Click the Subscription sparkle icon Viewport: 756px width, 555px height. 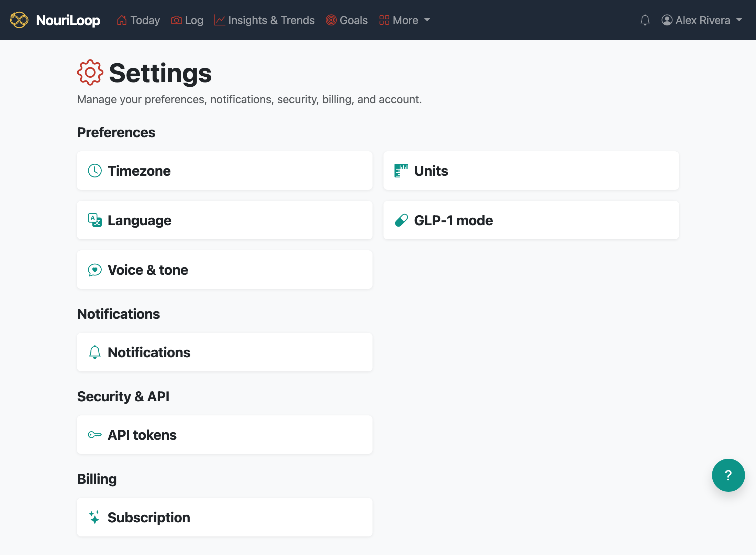tap(94, 517)
